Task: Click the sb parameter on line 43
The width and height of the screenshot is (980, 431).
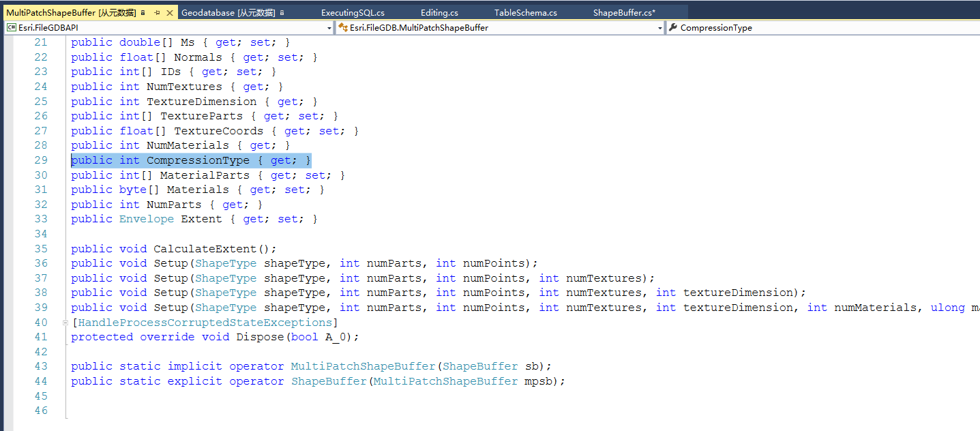Action: 532,366
